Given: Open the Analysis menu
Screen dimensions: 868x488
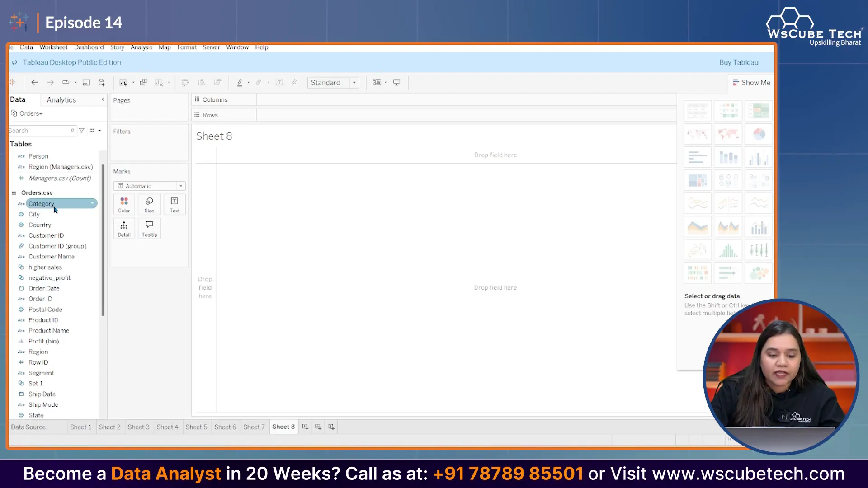Looking at the screenshot, I should click(142, 47).
